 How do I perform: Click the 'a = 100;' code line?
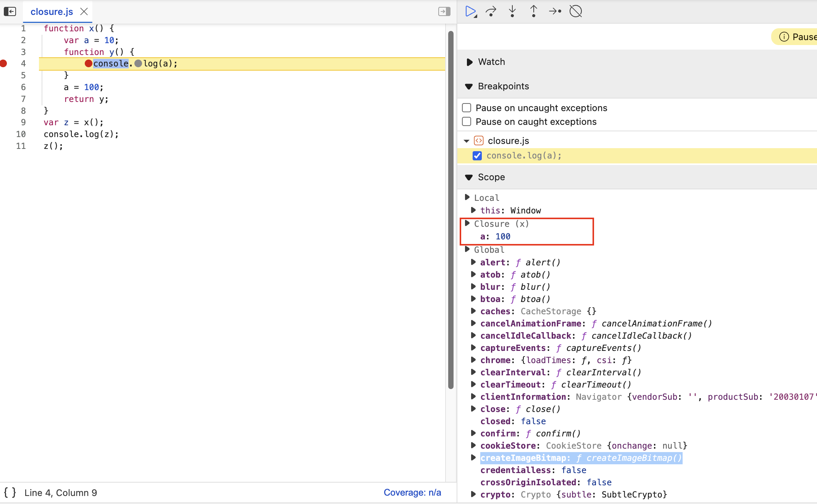[x=84, y=87]
